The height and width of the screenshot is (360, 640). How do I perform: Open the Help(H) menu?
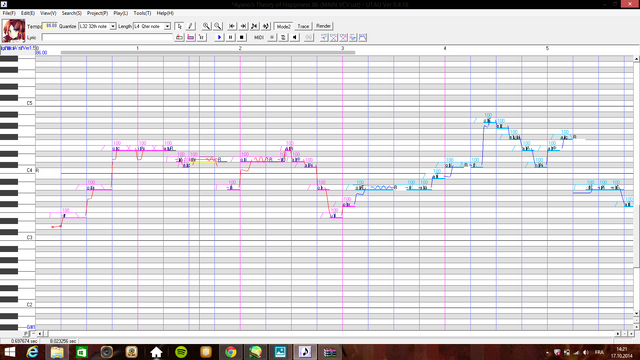point(165,13)
